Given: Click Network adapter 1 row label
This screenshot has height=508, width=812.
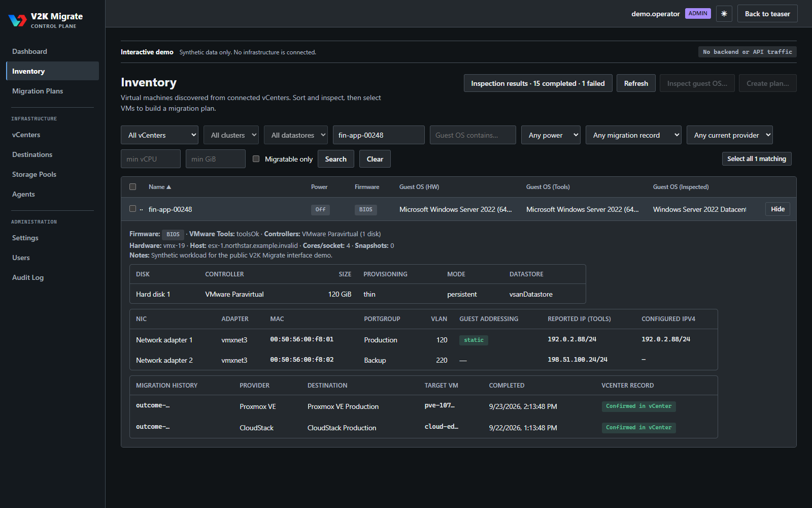Looking at the screenshot, I should click(164, 340).
